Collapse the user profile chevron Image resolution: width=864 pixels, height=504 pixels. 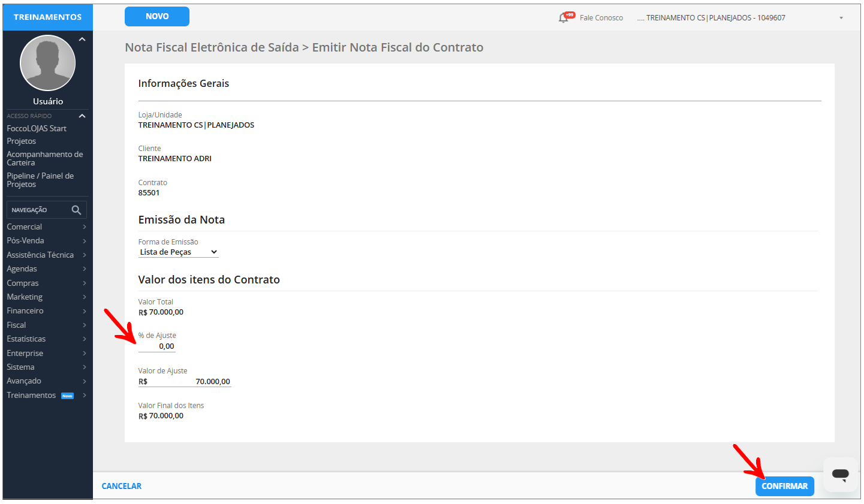tap(82, 40)
